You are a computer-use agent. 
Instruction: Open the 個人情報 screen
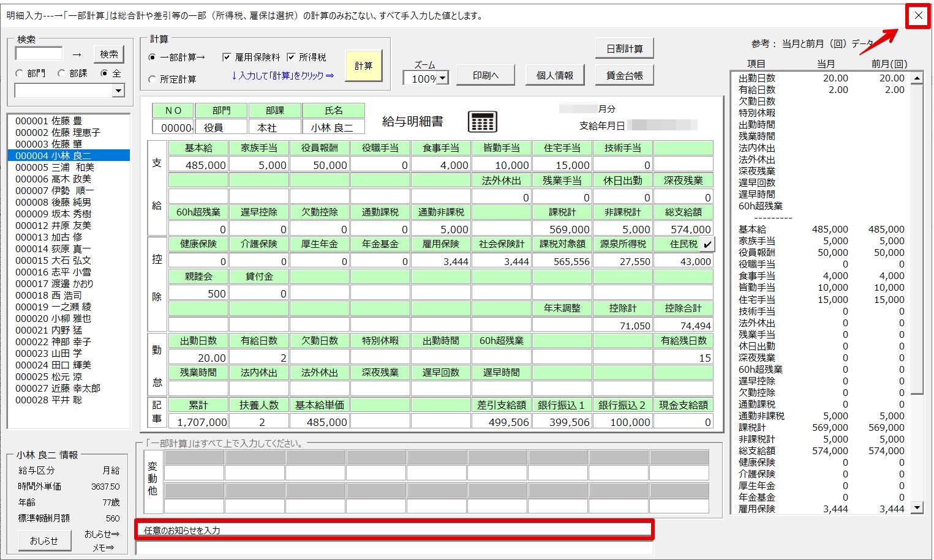pos(554,75)
